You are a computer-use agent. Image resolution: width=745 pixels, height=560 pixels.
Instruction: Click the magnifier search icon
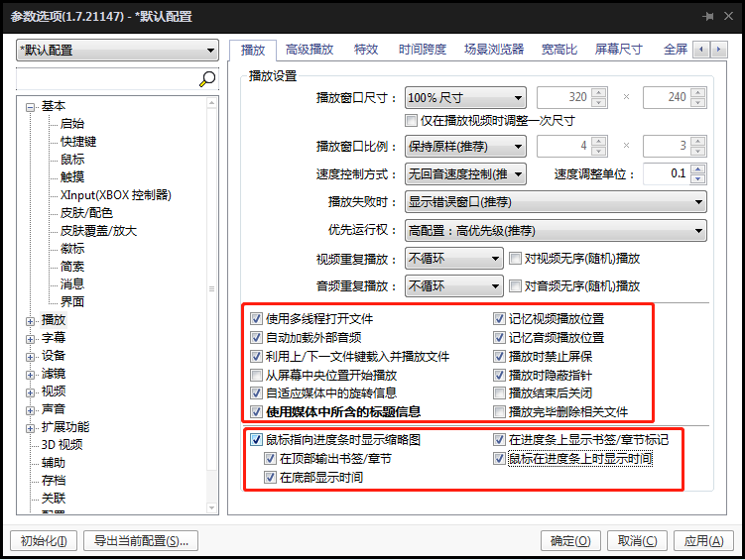click(207, 79)
